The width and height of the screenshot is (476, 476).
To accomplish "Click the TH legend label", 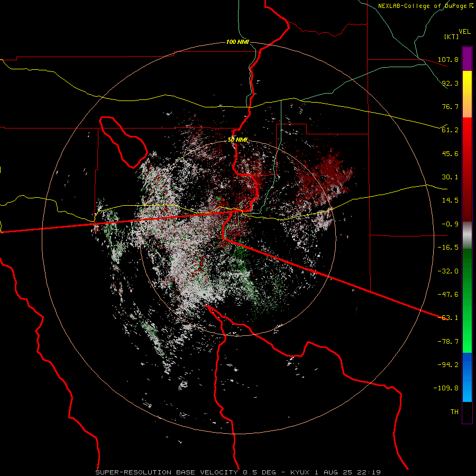I will coord(454,412).
